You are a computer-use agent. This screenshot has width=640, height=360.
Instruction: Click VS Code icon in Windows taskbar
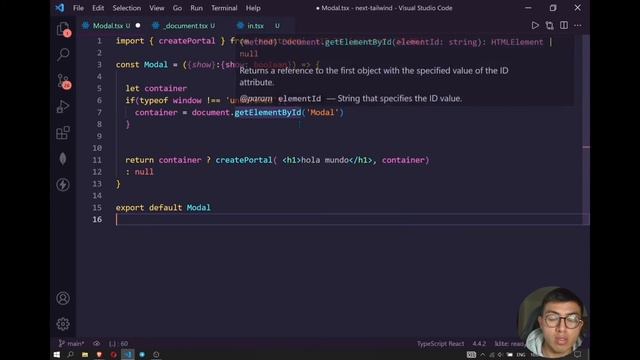coord(128,354)
